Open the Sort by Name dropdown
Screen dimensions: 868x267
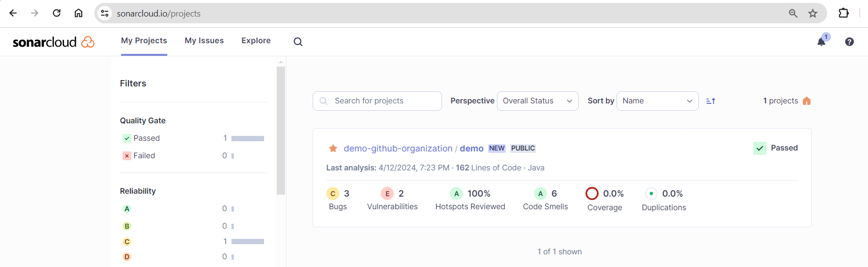(657, 101)
